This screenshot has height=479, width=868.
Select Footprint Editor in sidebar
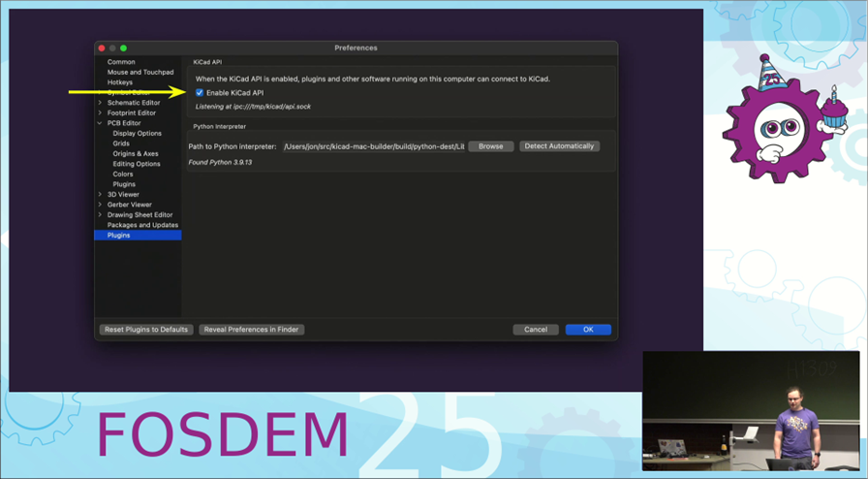point(132,112)
